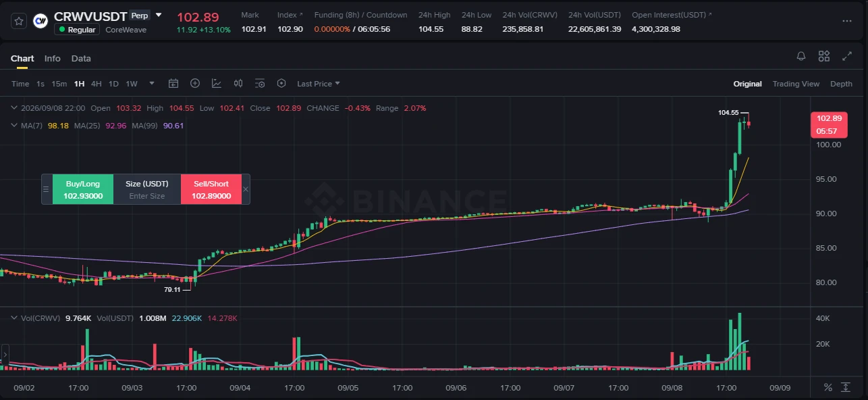The image size is (868, 400).
Task: Select the 1H interval
Action: (x=80, y=84)
